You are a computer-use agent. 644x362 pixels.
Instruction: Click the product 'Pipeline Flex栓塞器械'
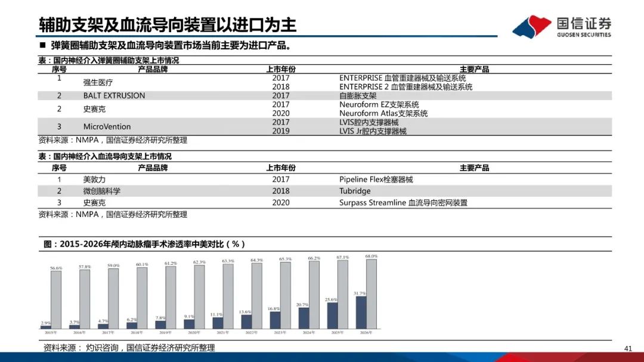pyautogui.click(x=376, y=180)
